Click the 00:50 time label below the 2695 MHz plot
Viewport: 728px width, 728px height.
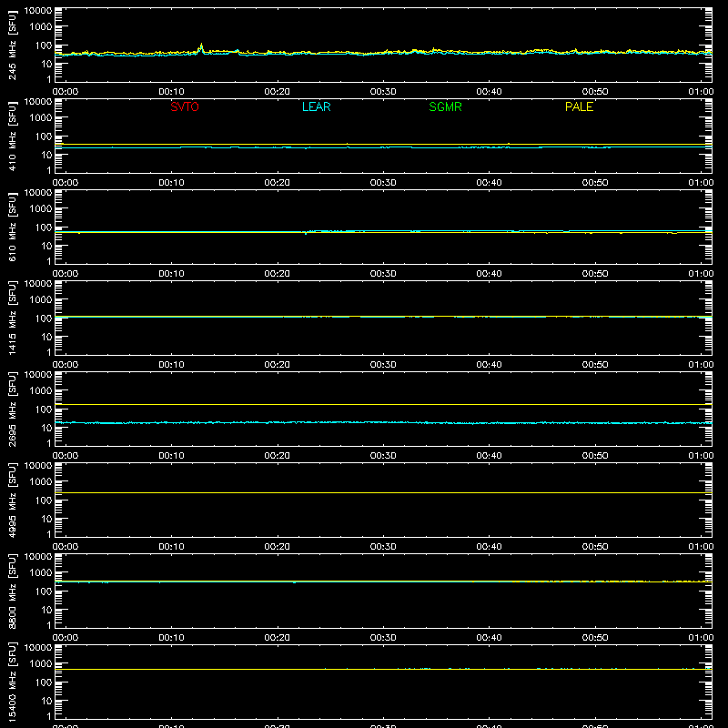[595, 456]
